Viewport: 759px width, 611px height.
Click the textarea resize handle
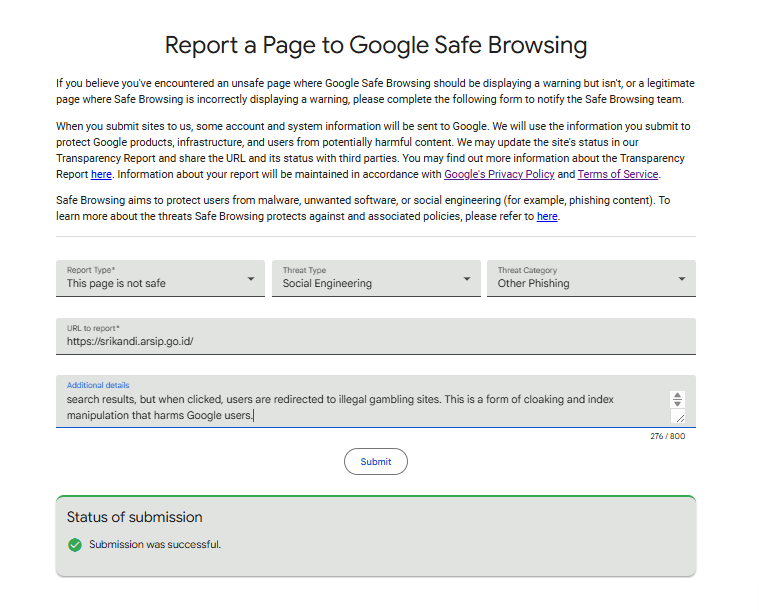pyautogui.click(x=679, y=417)
